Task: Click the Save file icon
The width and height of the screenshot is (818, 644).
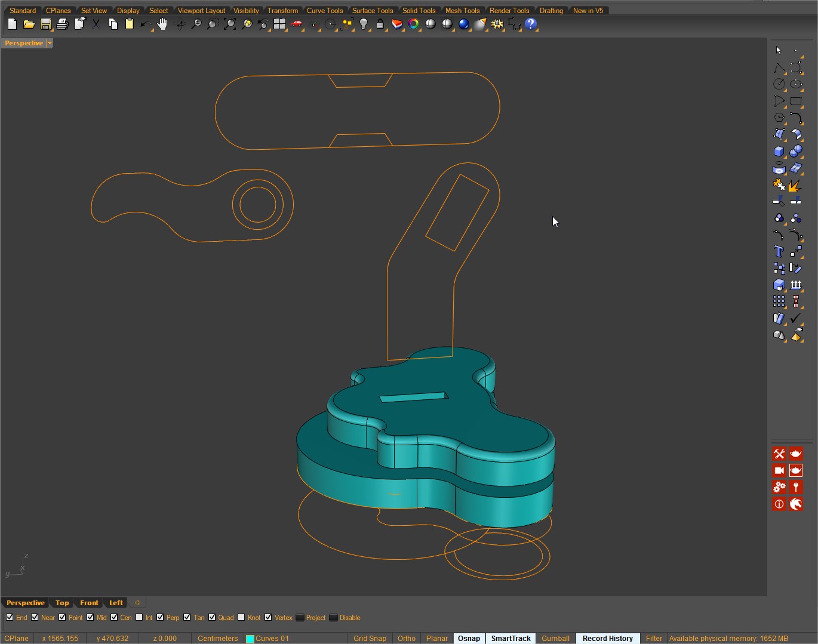Action: click(45, 24)
